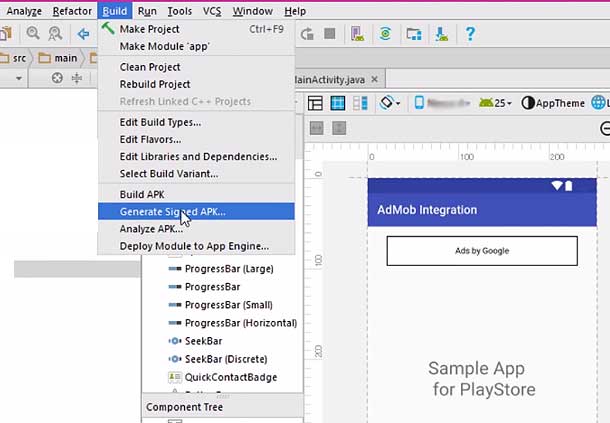
Task: Open AVD Manager icon
Action: pos(357,34)
